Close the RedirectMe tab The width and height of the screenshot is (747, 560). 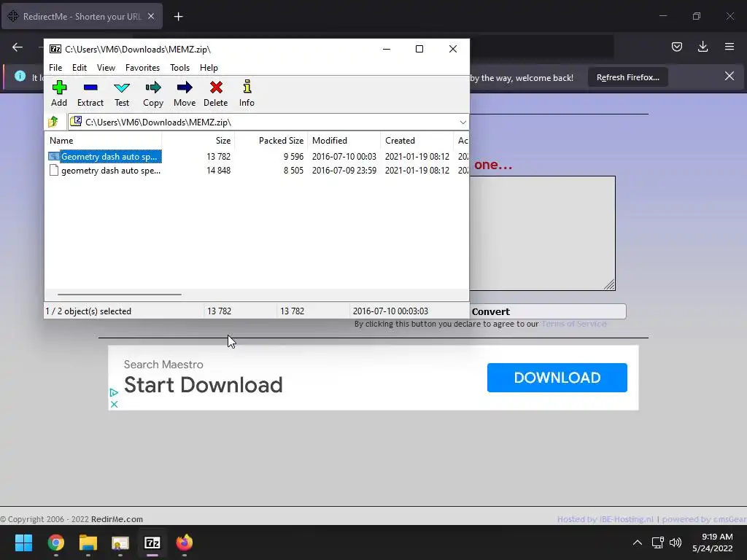click(151, 16)
